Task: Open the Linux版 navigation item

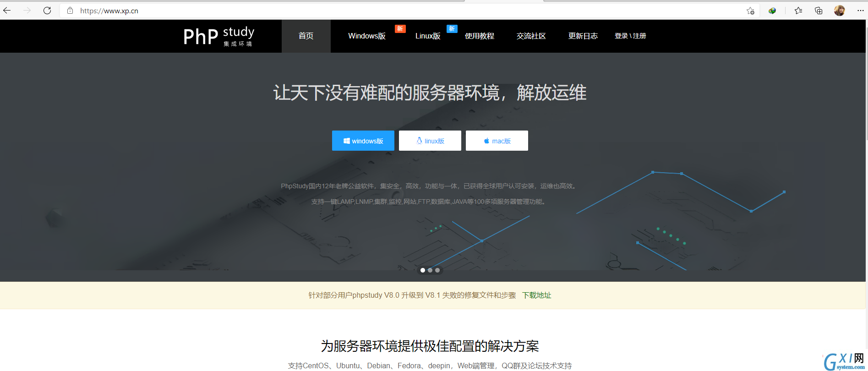Action: pos(428,36)
